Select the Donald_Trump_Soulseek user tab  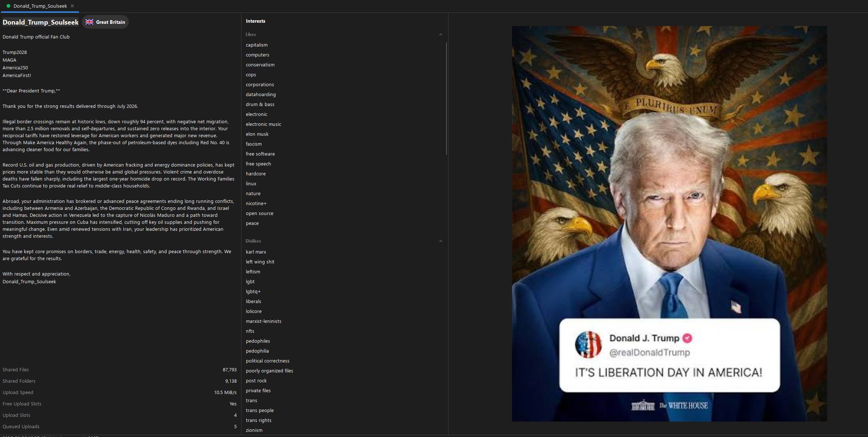point(40,6)
